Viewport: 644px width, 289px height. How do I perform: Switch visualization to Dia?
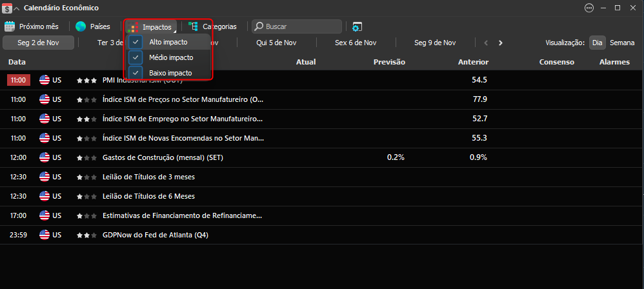pos(597,43)
